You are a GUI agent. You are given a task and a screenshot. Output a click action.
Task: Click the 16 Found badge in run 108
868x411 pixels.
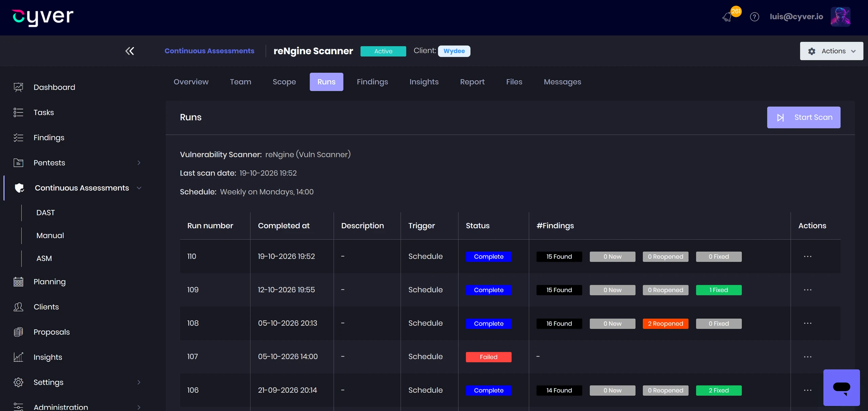coord(559,324)
